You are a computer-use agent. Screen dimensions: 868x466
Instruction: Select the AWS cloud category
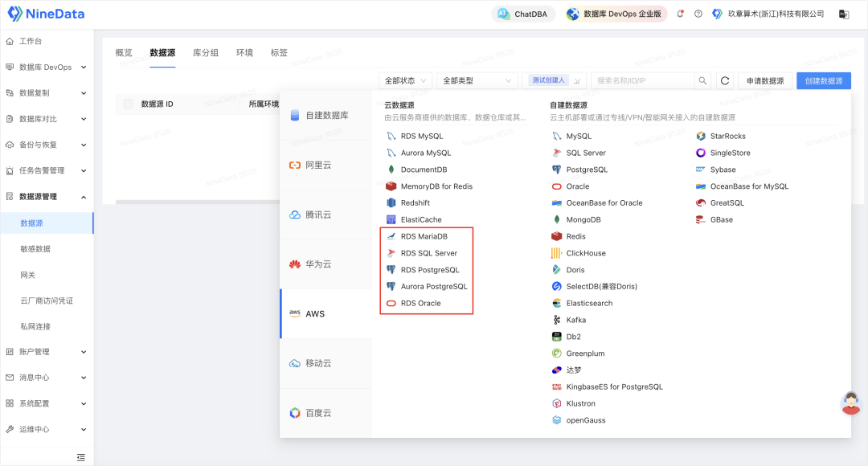coord(325,314)
